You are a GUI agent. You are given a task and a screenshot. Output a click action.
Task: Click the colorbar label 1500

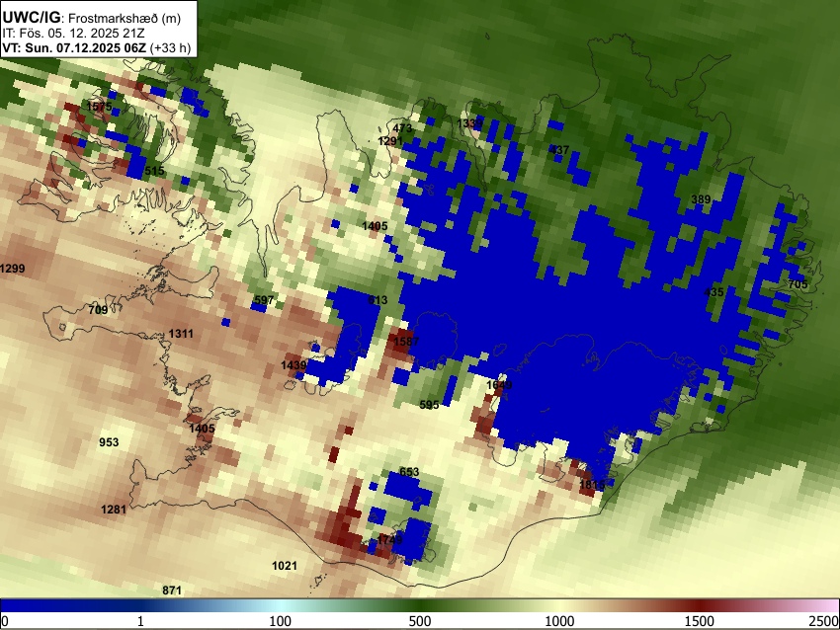pos(700,621)
